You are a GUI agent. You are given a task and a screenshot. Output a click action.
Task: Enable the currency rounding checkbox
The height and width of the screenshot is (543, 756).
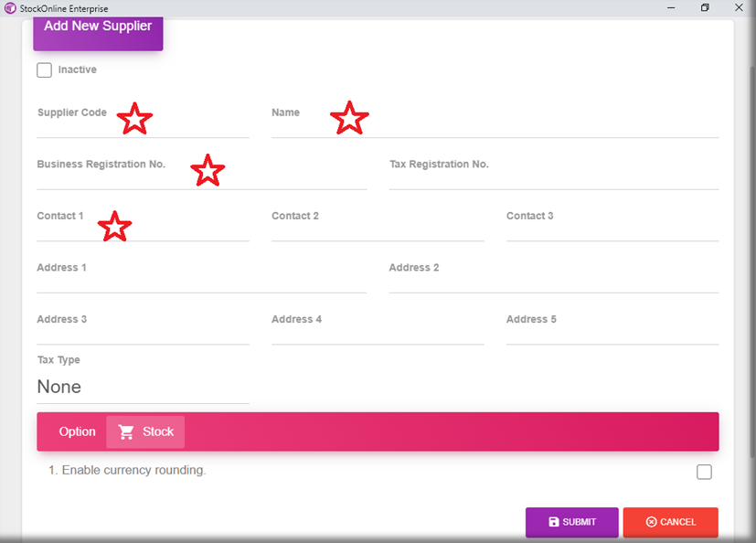(704, 472)
